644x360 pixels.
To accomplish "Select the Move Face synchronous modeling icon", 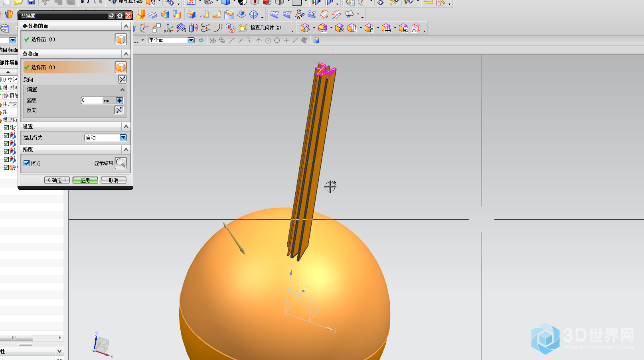I will [305, 28].
